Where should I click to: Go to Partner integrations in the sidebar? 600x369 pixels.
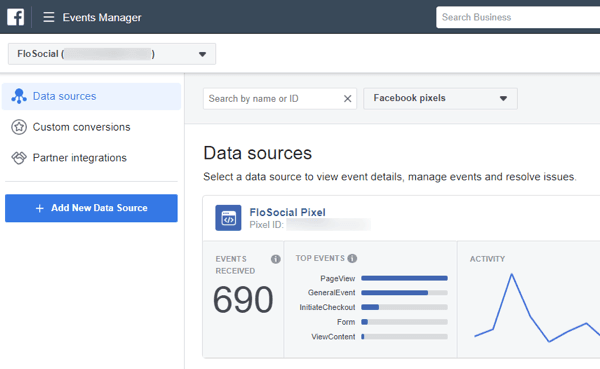(x=91, y=158)
